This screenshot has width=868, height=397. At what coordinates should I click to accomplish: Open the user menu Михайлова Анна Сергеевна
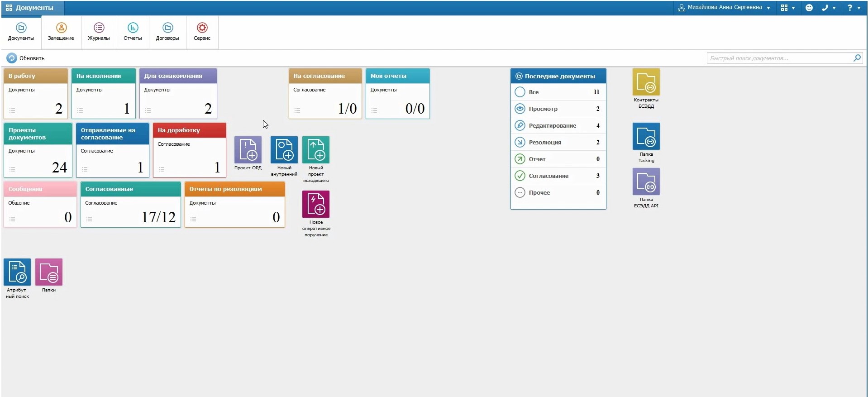click(x=724, y=8)
